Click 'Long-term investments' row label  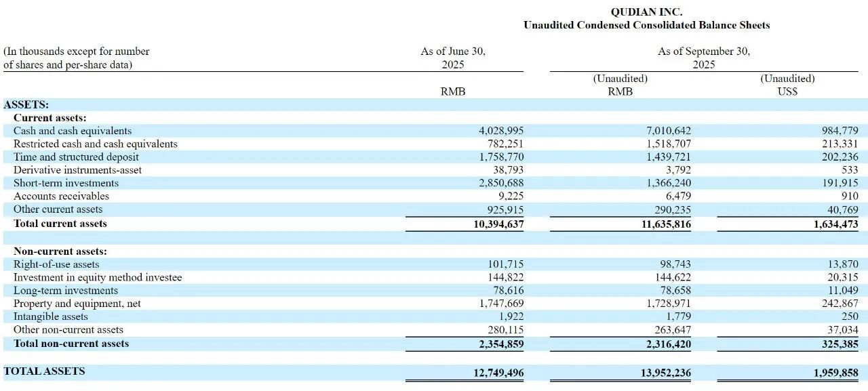(x=66, y=290)
